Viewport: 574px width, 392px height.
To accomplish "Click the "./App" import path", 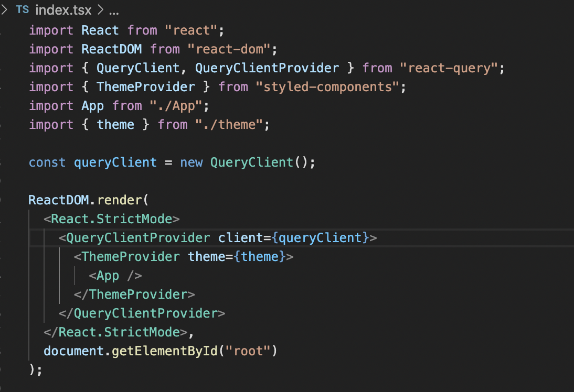I will point(176,106).
